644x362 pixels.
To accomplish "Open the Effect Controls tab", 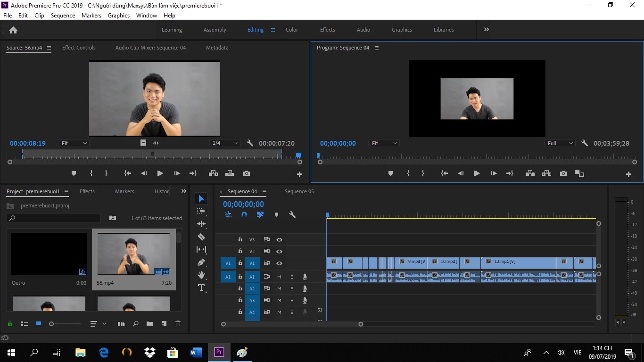I will [79, 48].
